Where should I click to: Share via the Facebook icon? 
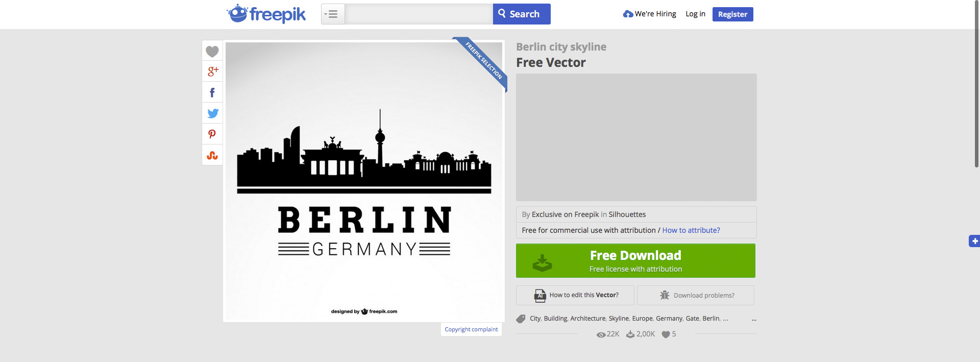point(212,92)
